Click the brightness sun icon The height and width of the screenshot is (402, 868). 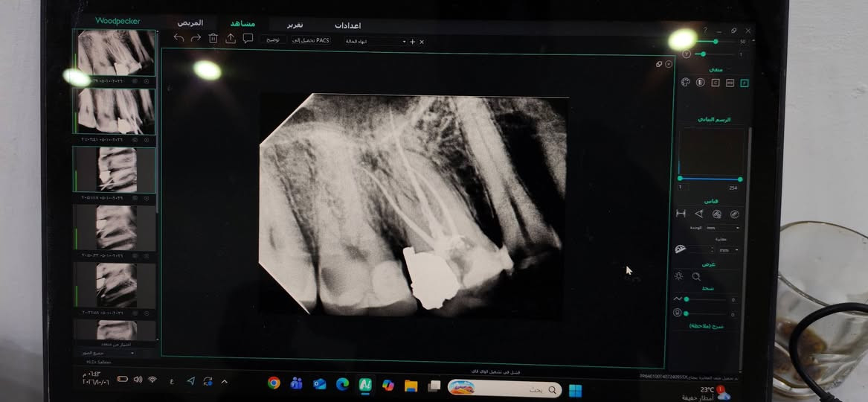[678, 276]
